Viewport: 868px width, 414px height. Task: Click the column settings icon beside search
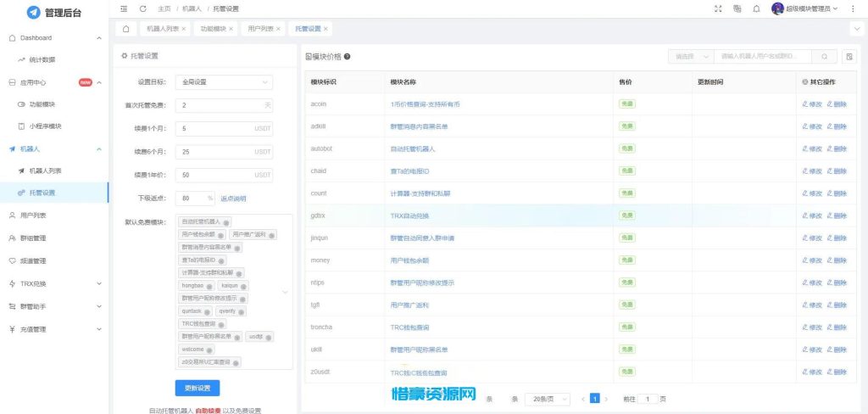coord(849,57)
